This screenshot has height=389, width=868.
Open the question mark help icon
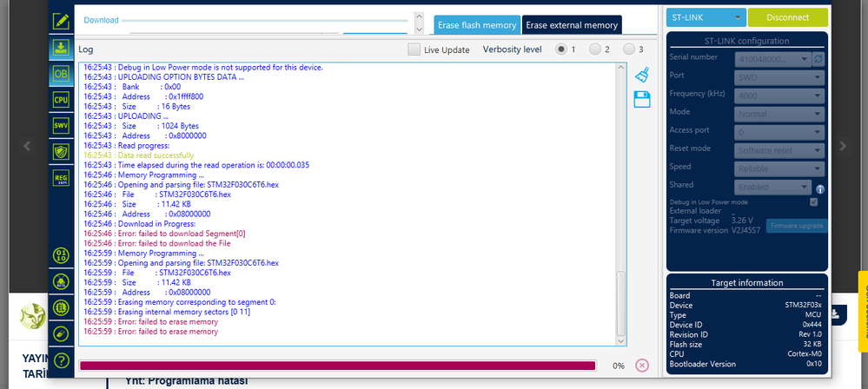click(x=61, y=360)
